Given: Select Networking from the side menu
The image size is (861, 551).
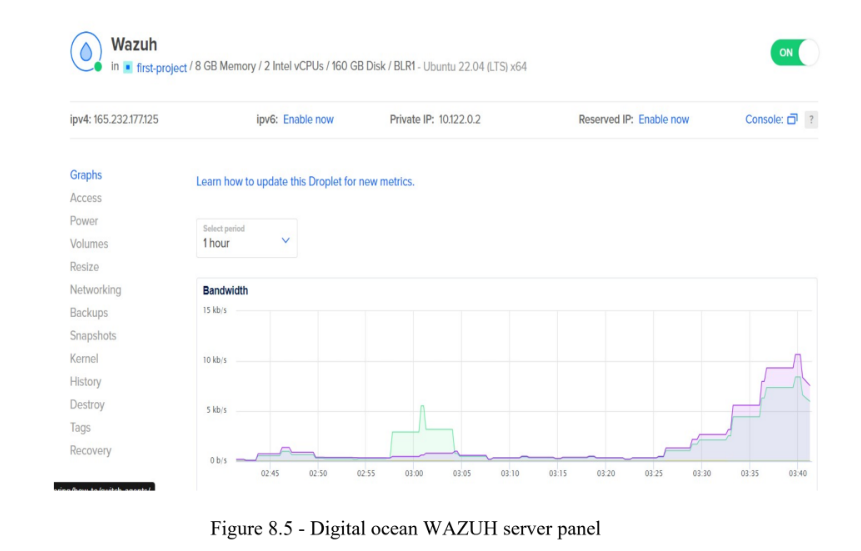Looking at the screenshot, I should pyautogui.click(x=96, y=290).
